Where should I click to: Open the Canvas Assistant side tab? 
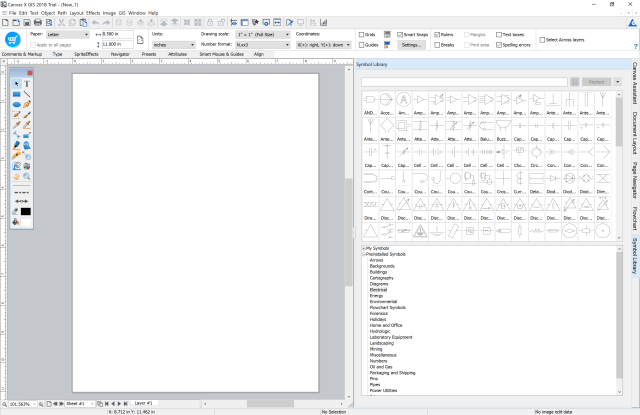point(635,83)
